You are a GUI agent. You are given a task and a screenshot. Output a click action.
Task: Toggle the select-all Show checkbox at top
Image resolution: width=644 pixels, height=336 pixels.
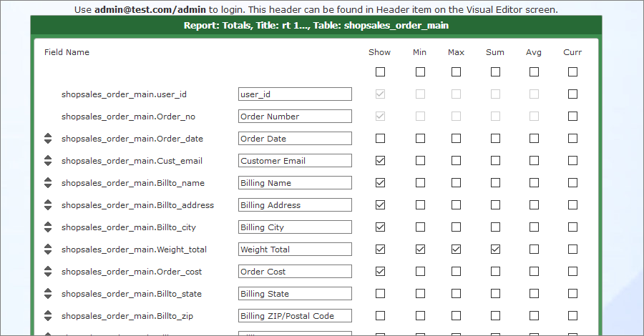380,71
